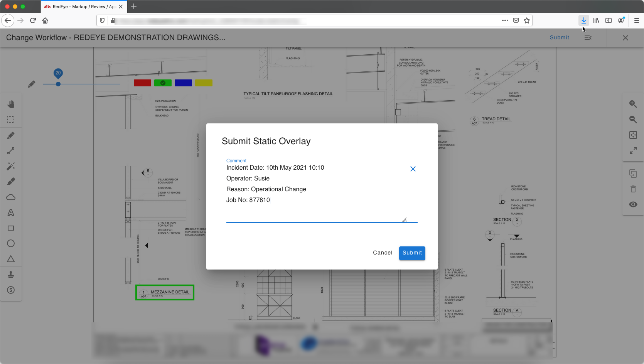Click the browser Home button

pos(45,20)
